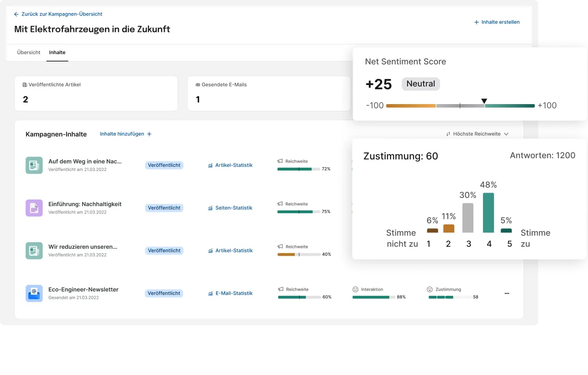Open Seiten-Statistik for Einführung: Nachhaltigkeit

click(234, 208)
